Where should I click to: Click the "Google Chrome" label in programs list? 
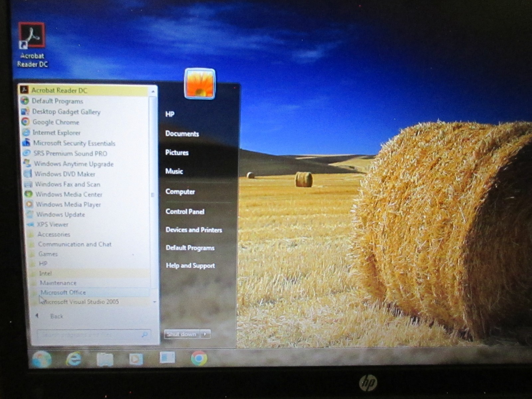56,122
